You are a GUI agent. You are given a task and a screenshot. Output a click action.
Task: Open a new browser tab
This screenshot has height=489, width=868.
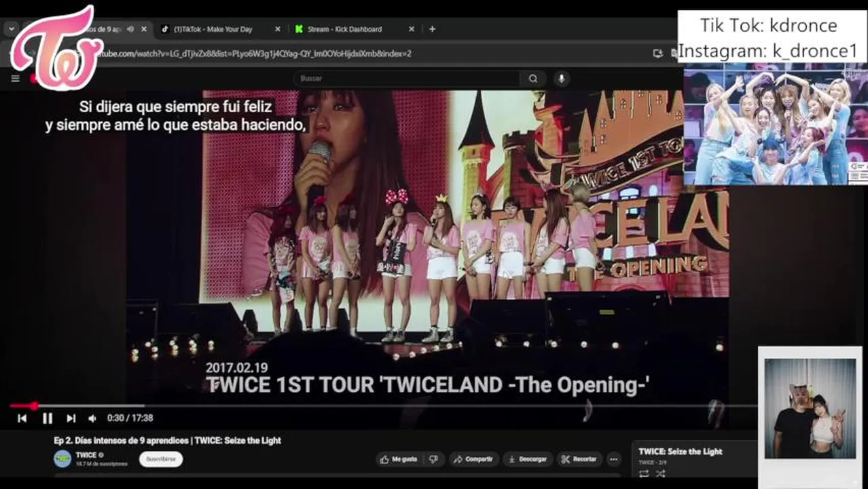tap(432, 29)
